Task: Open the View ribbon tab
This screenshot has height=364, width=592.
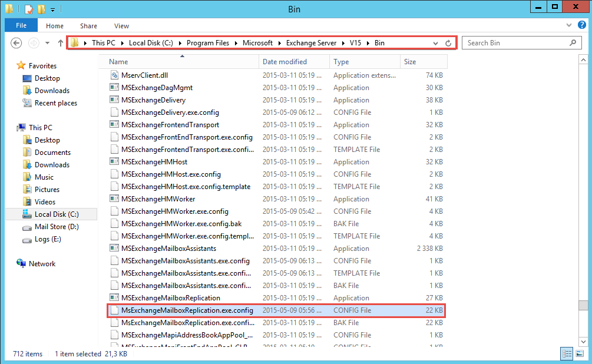Action: click(x=121, y=26)
